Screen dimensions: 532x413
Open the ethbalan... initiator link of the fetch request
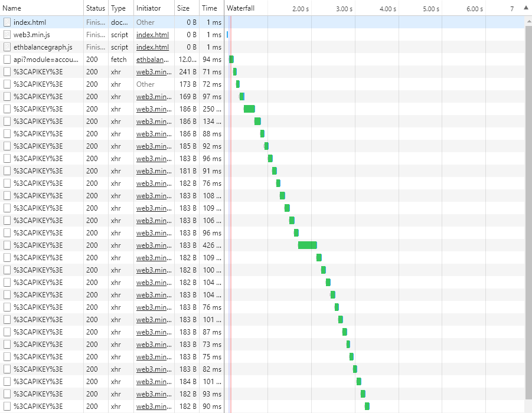coord(152,60)
